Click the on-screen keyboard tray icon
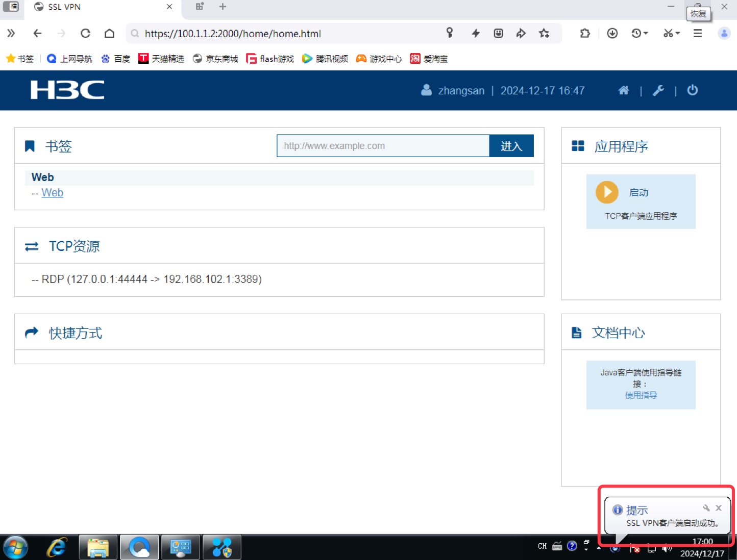 coord(557,546)
